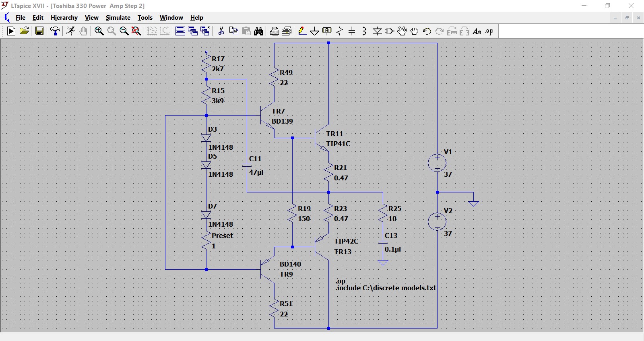Click the 0.1µF value of C13
The width and height of the screenshot is (644, 341).
[x=393, y=249]
